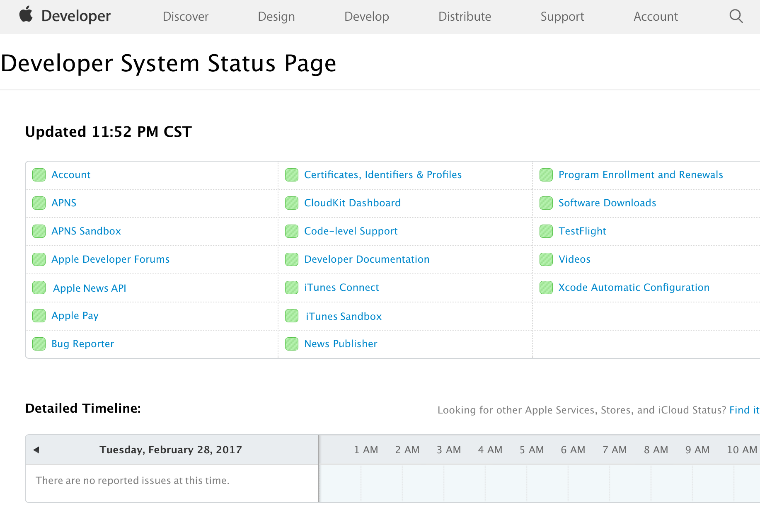760x532 pixels.
Task: Click the status icon beside Code-level Support
Action: (x=292, y=231)
